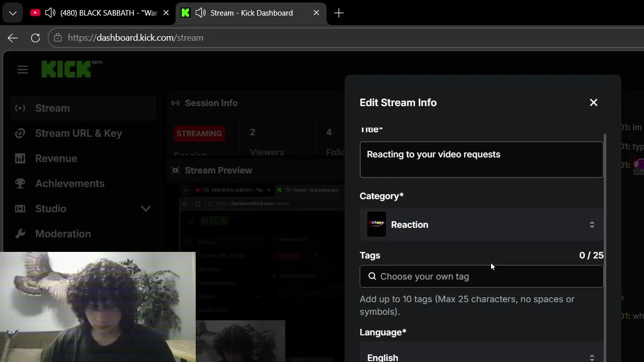This screenshot has height=362, width=644.
Task: Click the Studio film icon
Action: tap(20, 209)
